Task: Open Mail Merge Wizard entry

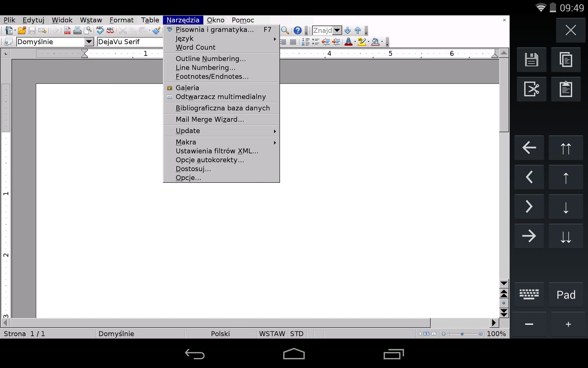Action: point(221,119)
